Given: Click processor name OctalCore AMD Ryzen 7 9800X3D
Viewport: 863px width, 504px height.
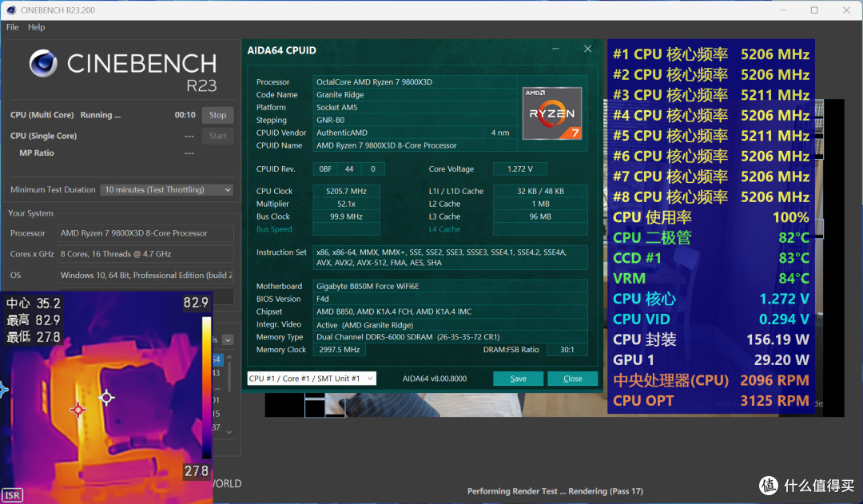Looking at the screenshot, I should tap(374, 82).
